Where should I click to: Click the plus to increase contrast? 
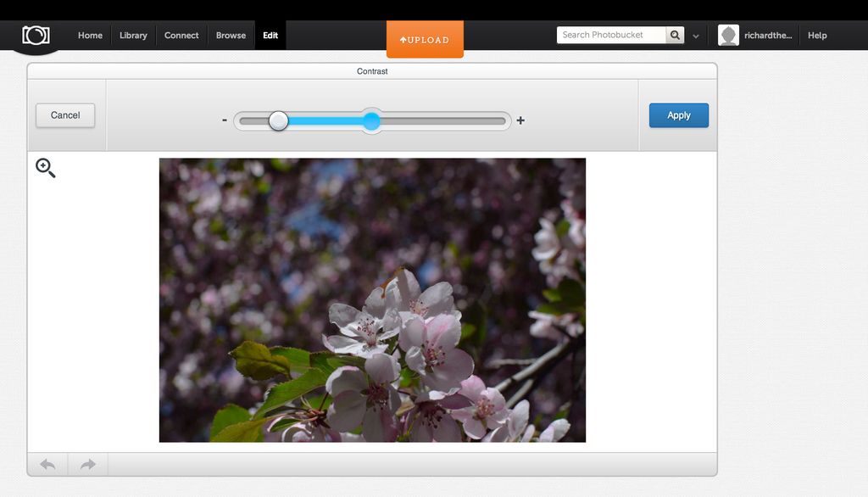520,120
